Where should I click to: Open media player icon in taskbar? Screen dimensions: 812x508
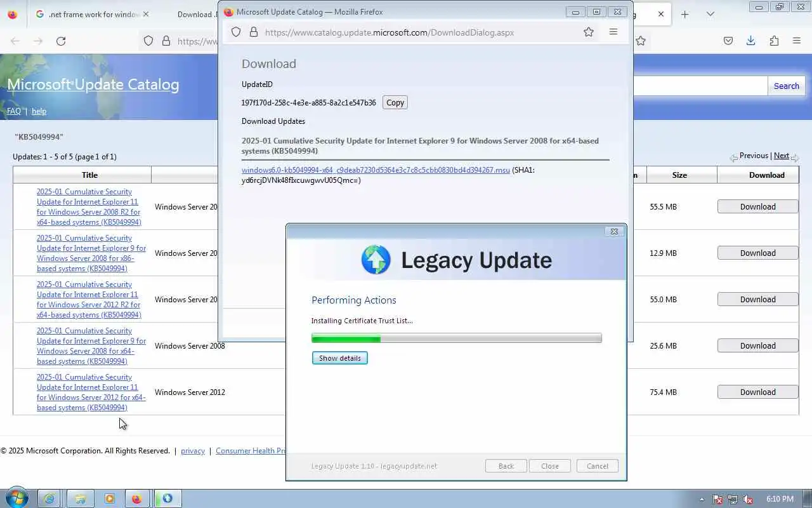click(109, 498)
